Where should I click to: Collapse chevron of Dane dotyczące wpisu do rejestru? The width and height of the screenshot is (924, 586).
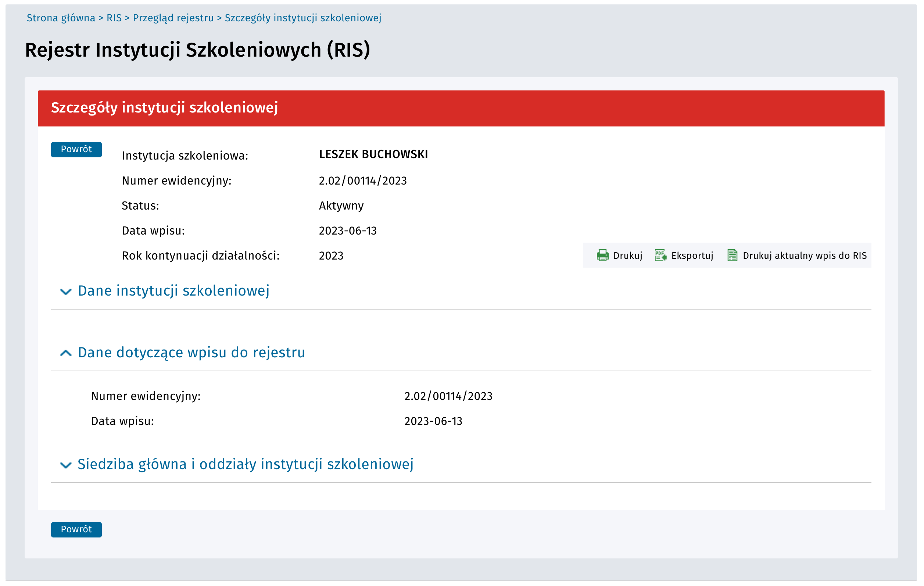(x=66, y=353)
